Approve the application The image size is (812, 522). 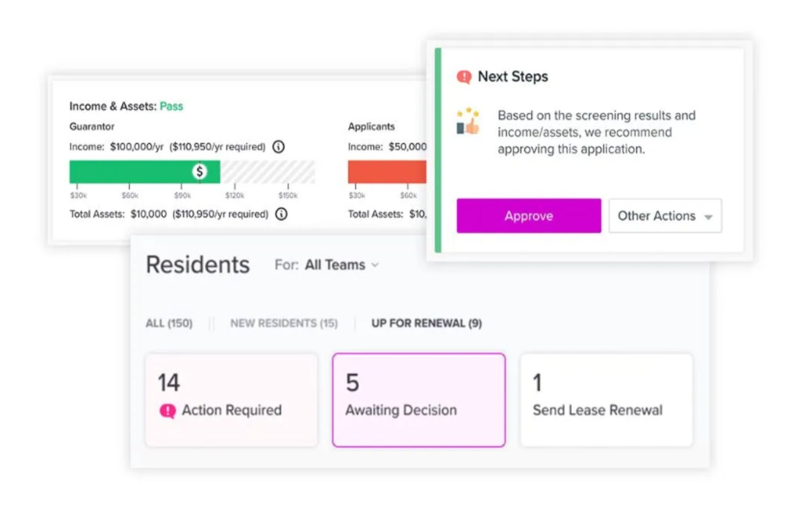(x=528, y=216)
